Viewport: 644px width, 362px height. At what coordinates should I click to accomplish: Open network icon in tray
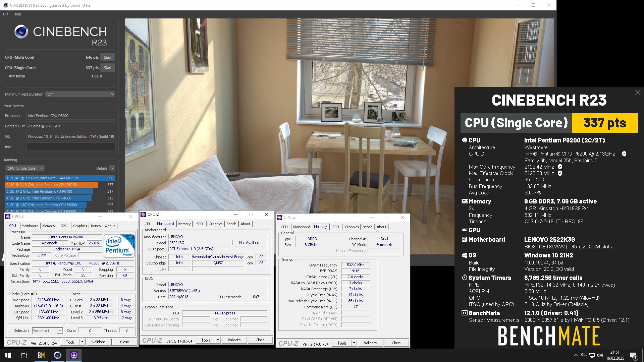pyautogui.click(x=592, y=355)
